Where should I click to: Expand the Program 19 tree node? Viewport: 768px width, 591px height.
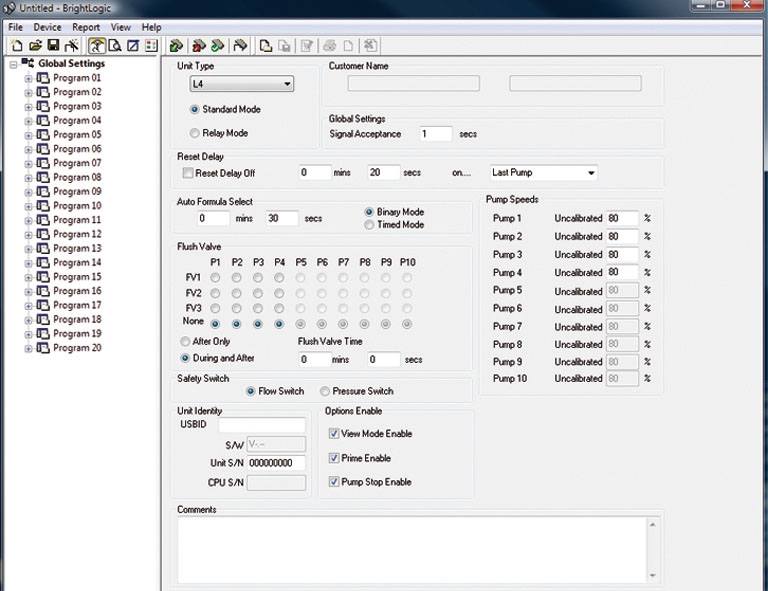coord(28,334)
